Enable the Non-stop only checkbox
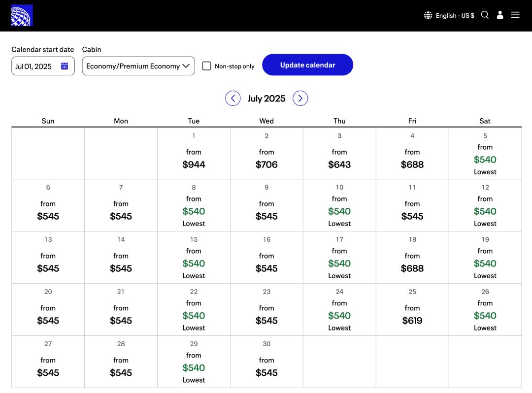Screen dimensions: 532x393 [207, 66]
